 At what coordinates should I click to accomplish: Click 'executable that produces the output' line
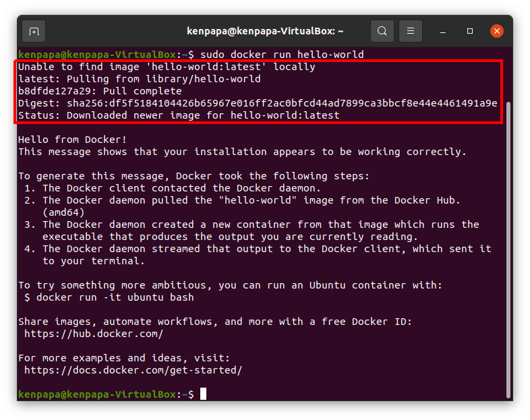tap(230, 237)
